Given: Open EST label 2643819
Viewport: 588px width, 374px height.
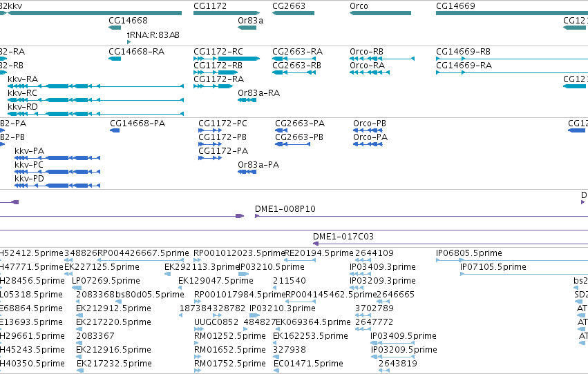Looking at the screenshot, I should pos(398,364).
